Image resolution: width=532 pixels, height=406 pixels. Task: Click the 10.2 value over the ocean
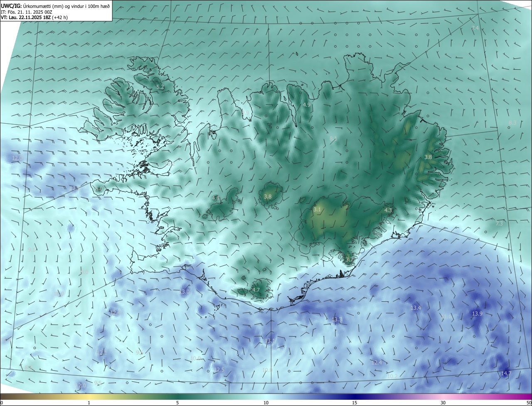[x=392, y=376]
